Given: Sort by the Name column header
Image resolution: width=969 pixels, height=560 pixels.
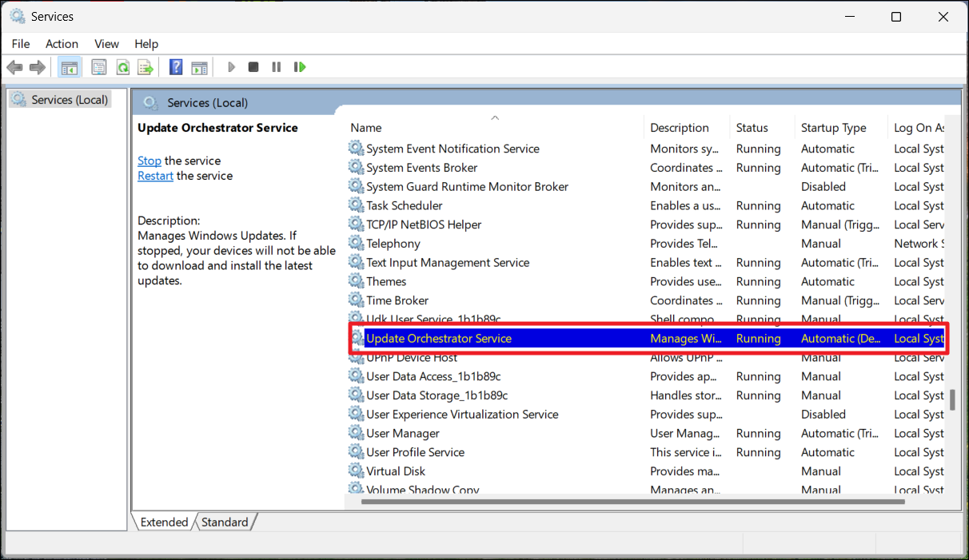Looking at the screenshot, I should pos(365,128).
